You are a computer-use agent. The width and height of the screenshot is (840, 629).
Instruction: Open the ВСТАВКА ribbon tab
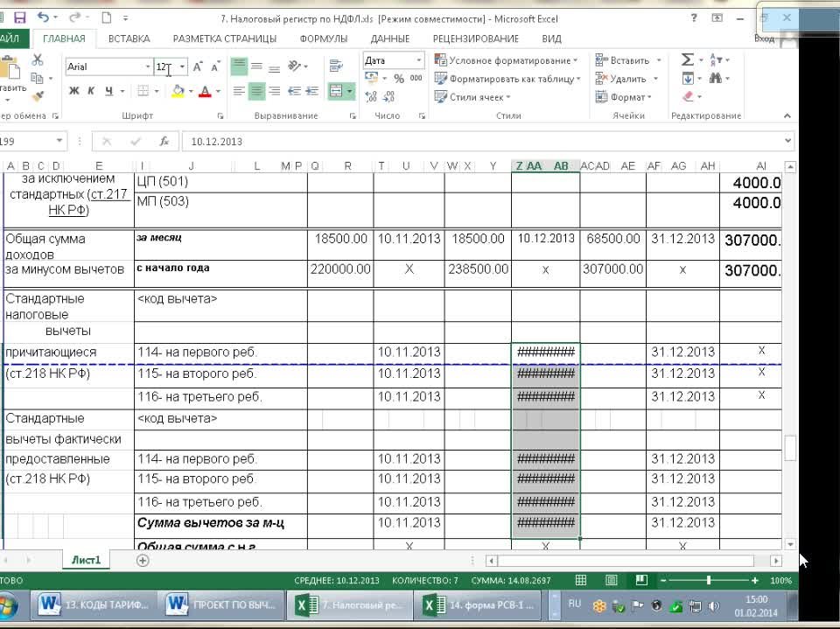(129, 38)
